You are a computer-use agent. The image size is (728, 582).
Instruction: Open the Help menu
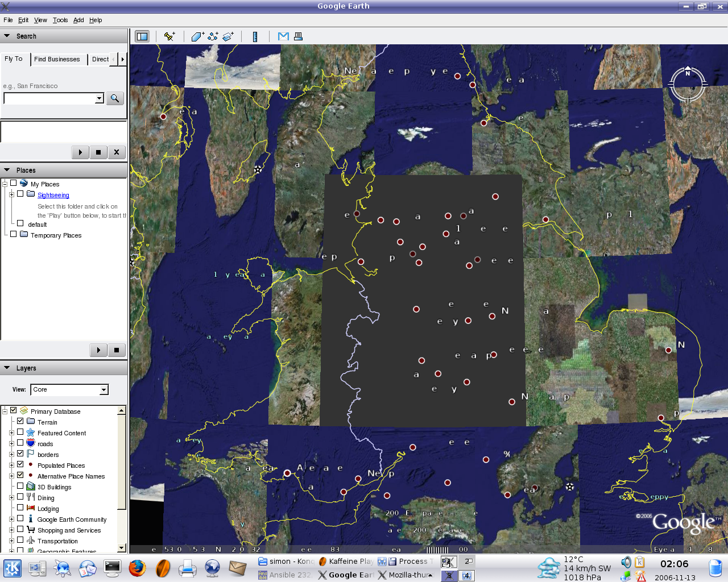96,20
